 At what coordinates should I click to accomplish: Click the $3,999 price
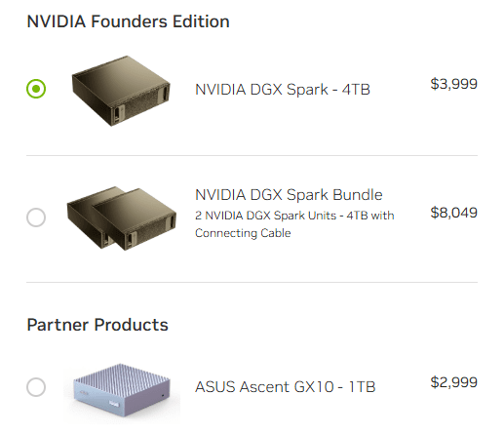[453, 84]
